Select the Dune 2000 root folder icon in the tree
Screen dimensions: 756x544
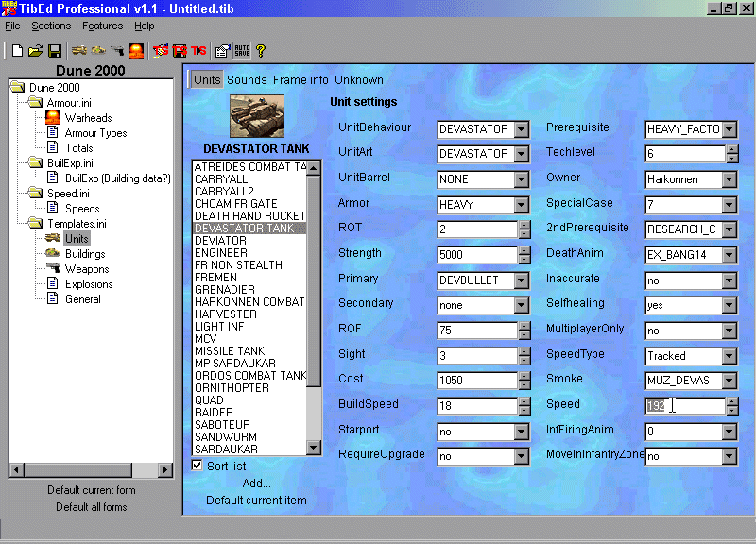click(x=18, y=87)
